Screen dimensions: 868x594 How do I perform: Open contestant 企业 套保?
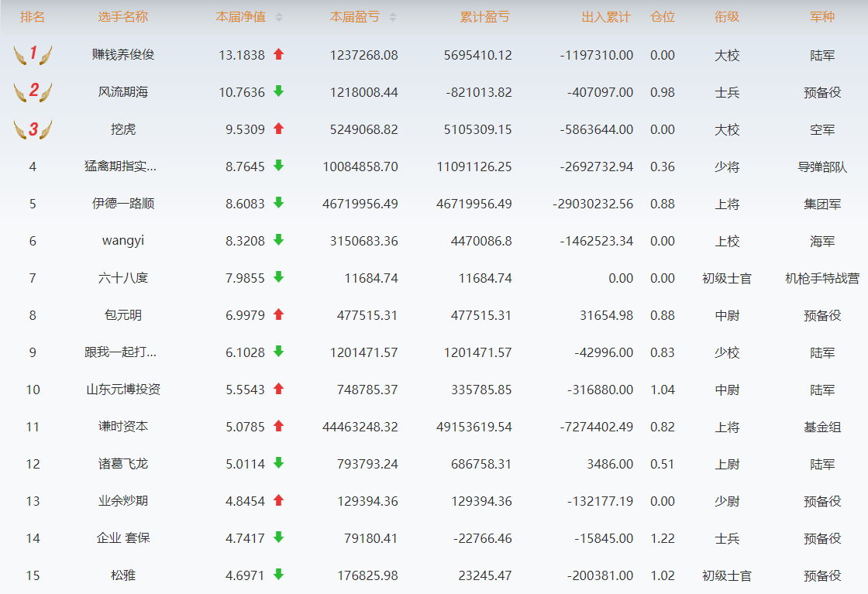point(123,538)
